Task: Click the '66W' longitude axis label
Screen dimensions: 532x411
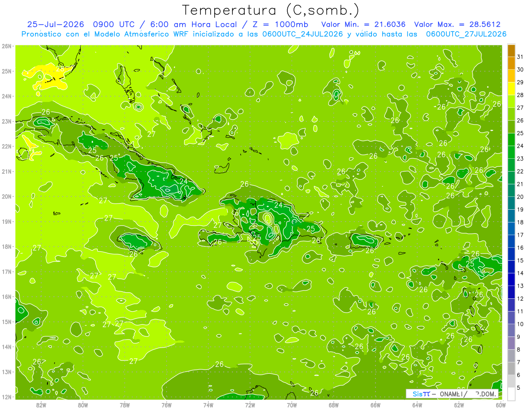Action: pyautogui.click(x=375, y=405)
